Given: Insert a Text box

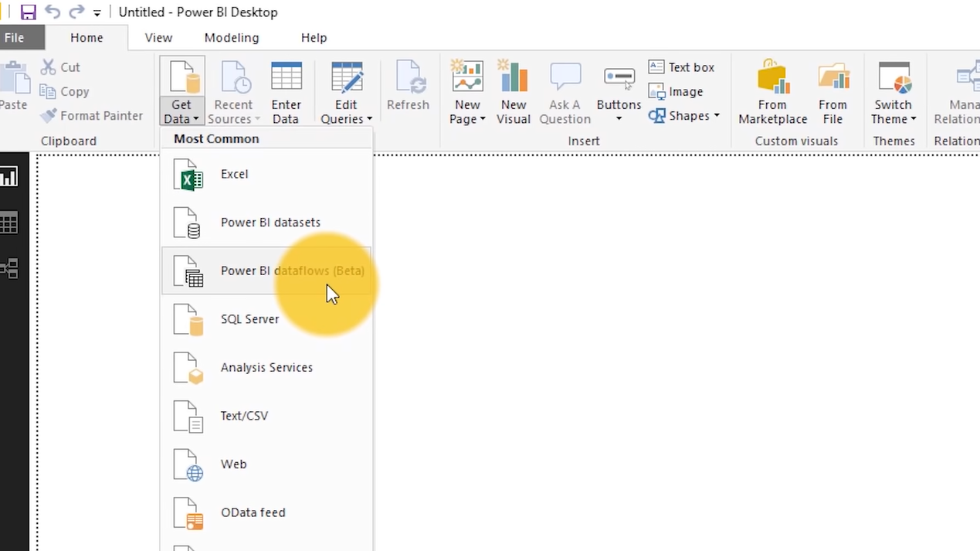Looking at the screenshot, I should tap(681, 67).
